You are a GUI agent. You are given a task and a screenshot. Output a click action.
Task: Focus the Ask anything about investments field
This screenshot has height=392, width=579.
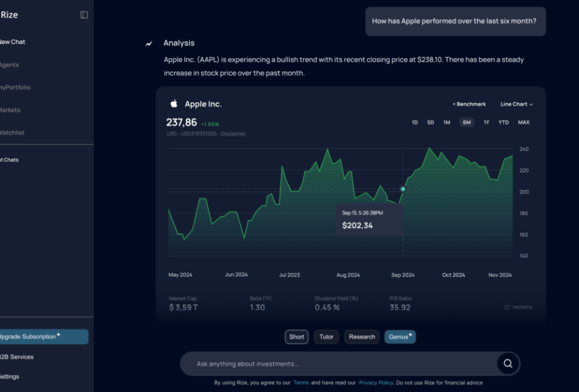click(x=339, y=364)
